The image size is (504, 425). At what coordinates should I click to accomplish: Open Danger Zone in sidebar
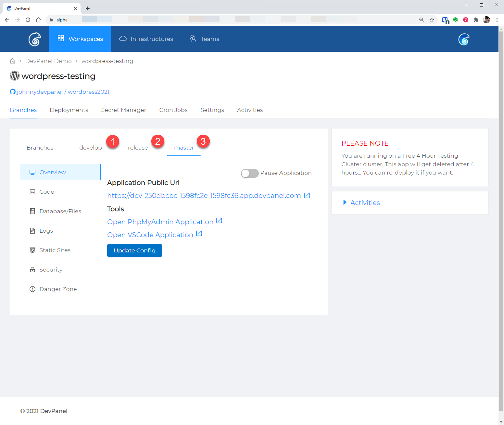(x=58, y=289)
